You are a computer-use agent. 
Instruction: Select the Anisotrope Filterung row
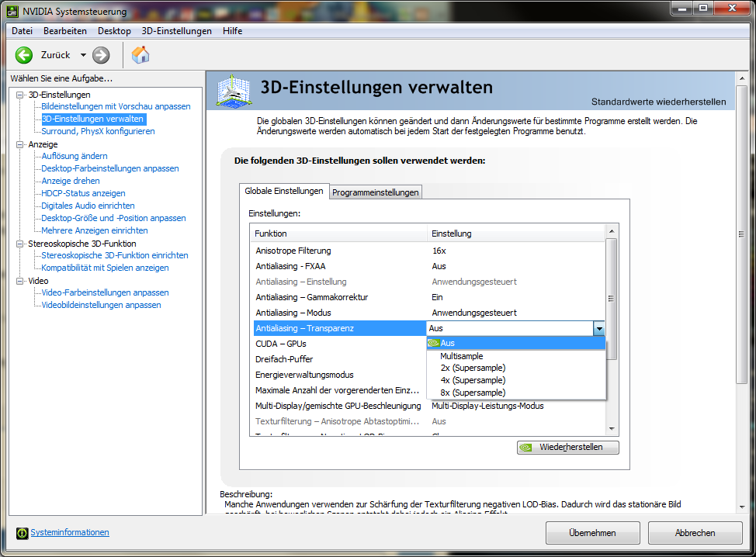[x=428, y=251]
